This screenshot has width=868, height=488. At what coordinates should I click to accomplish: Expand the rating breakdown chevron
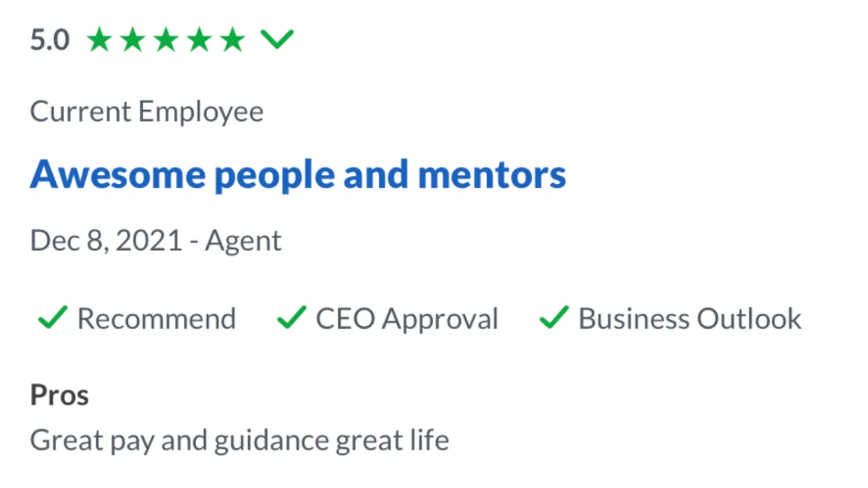(277, 40)
